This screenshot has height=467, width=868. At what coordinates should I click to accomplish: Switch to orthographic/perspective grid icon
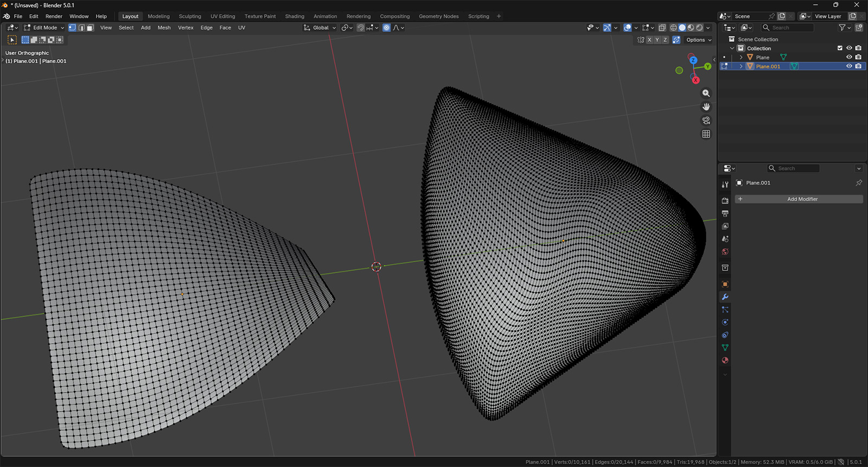pyautogui.click(x=706, y=134)
